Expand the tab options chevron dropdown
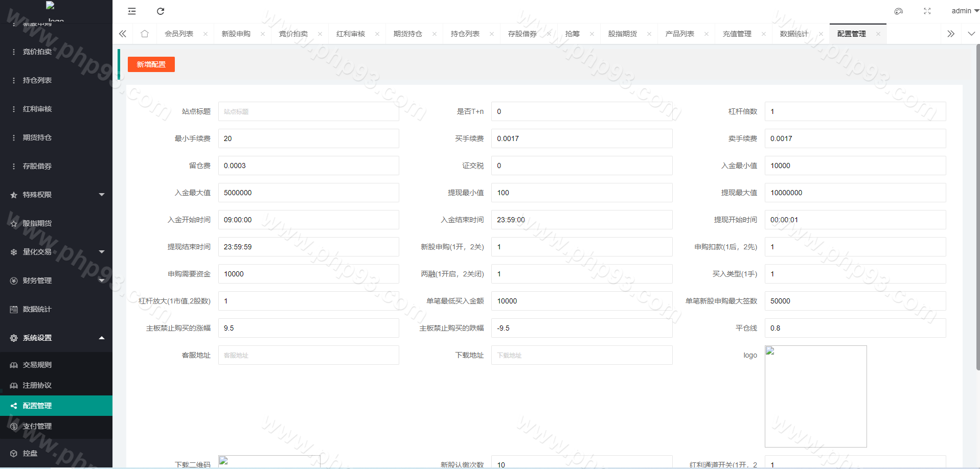980x469 pixels. click(x=971, y=34)
